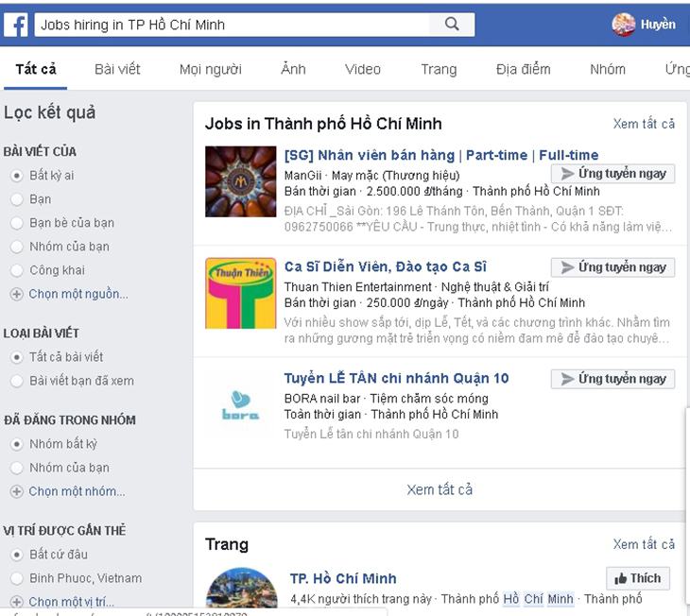Select the Bất kỳ ai radio option
Image resolution: width=690 pixels, height=616 pixels.
coord(16,176)
